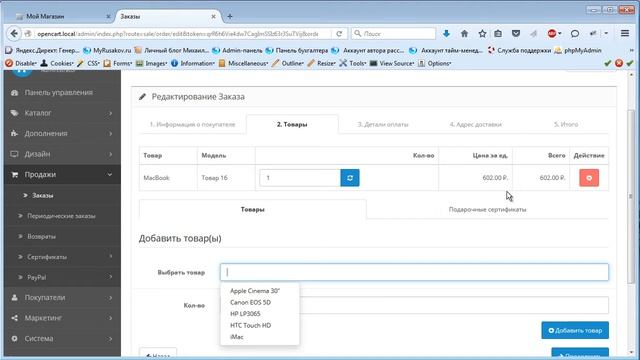Viewport: 640px width, 360px height.
Task: Click the chat bubble toolbar icon
Action: [575, 33]
